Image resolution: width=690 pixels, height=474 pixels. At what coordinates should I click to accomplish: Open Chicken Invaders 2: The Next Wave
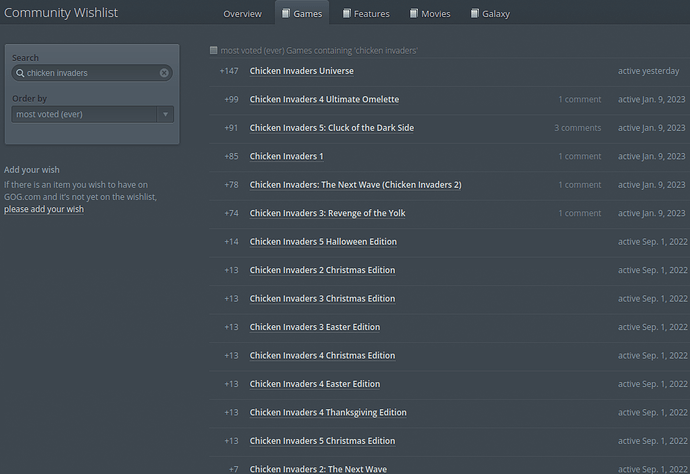click(318, 469)
